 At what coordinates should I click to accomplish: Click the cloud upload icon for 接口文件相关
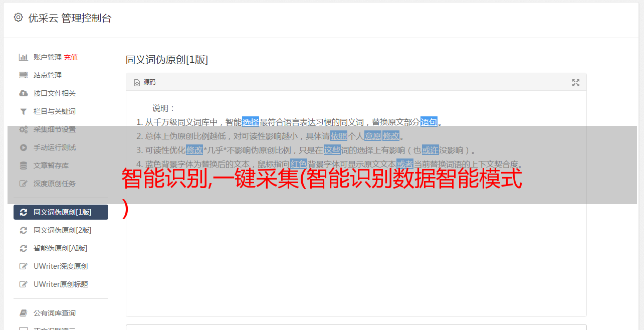point(23,93)
